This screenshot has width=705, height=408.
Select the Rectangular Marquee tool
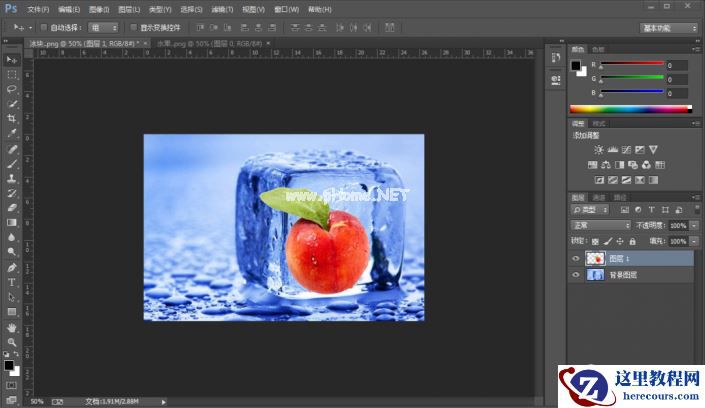click(x=12, y=74)
